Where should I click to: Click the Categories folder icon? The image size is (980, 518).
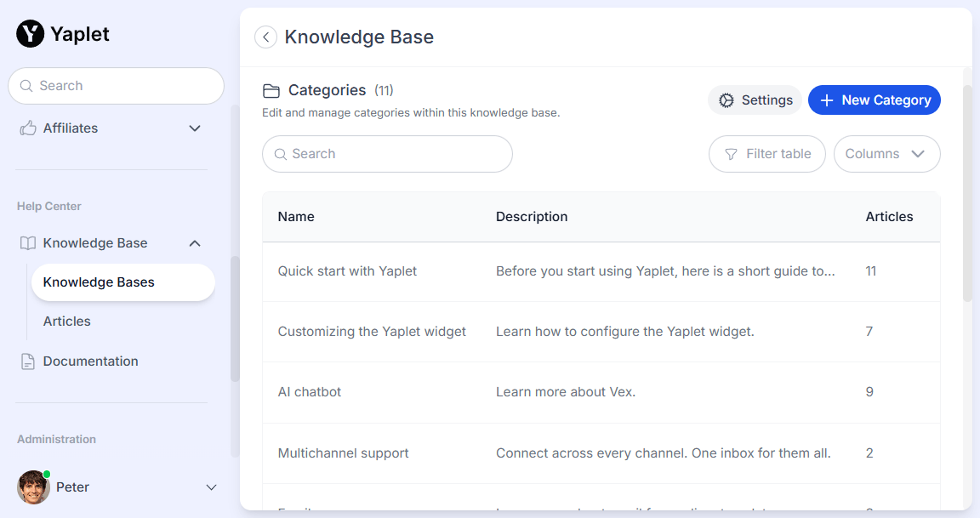click(271, 91)
